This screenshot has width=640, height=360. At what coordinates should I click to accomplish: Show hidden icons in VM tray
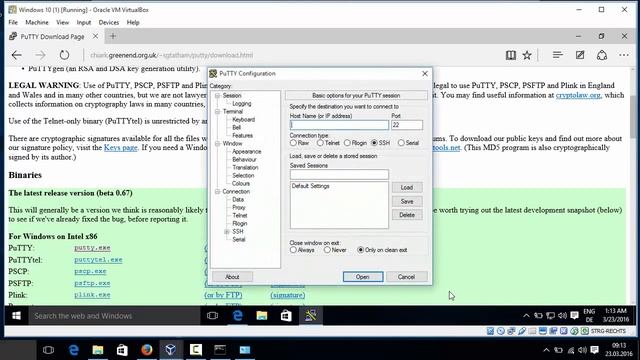click(x=526, y=316)
